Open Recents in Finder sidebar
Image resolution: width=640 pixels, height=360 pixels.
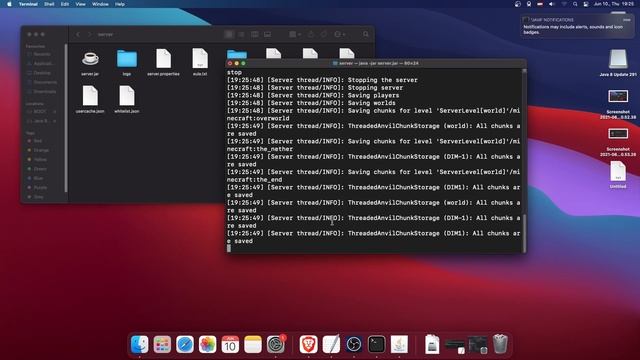click(39, 54)
